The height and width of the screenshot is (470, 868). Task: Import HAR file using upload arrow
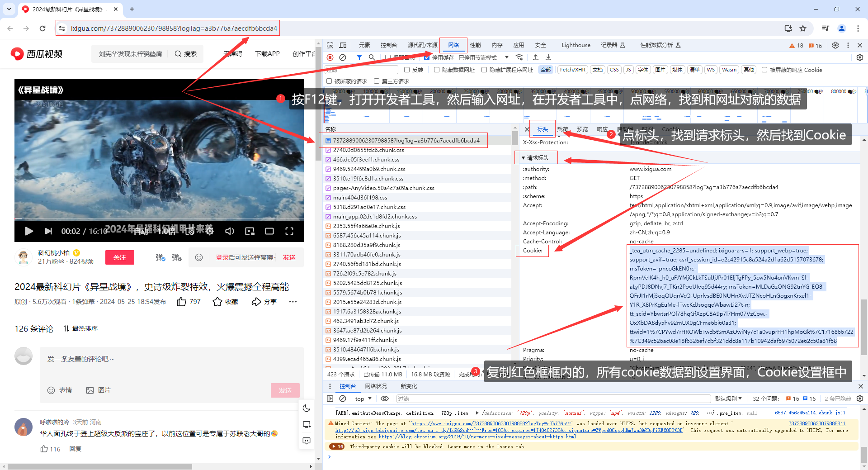[x=536, y=57]
